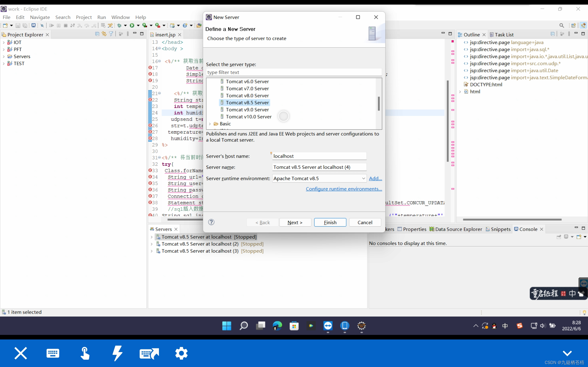Open Server runtime environment dropdown
588x367 pixels.
pos(363,178)
